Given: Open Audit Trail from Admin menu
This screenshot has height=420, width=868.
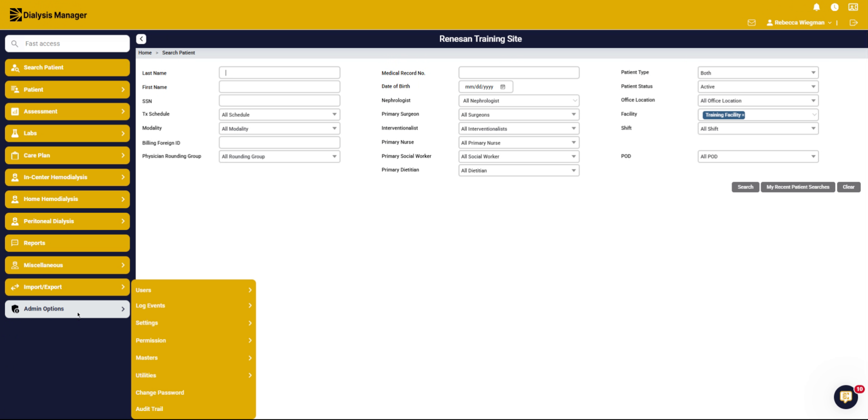Looking at the screenshot, I should (149, 409).
